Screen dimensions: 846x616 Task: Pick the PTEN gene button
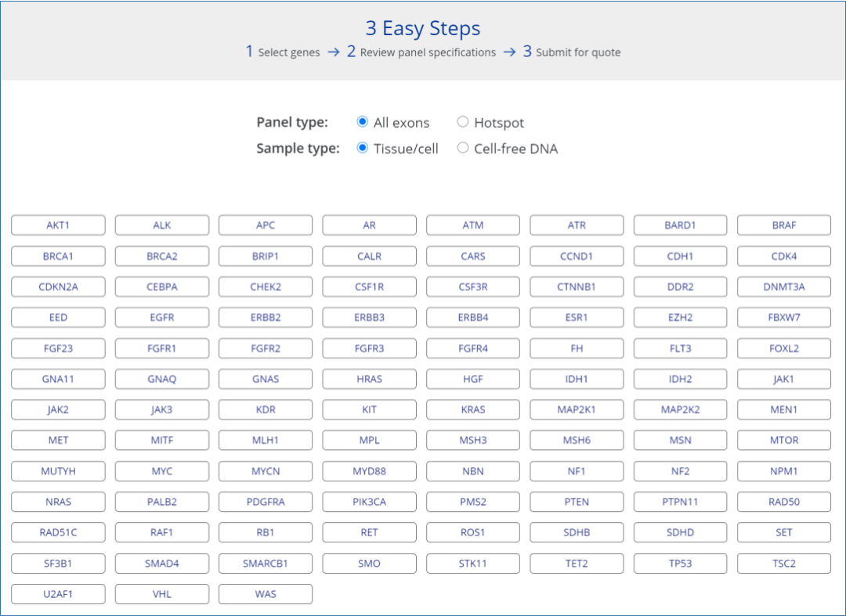pyautogui.click(x=577, y=502)
